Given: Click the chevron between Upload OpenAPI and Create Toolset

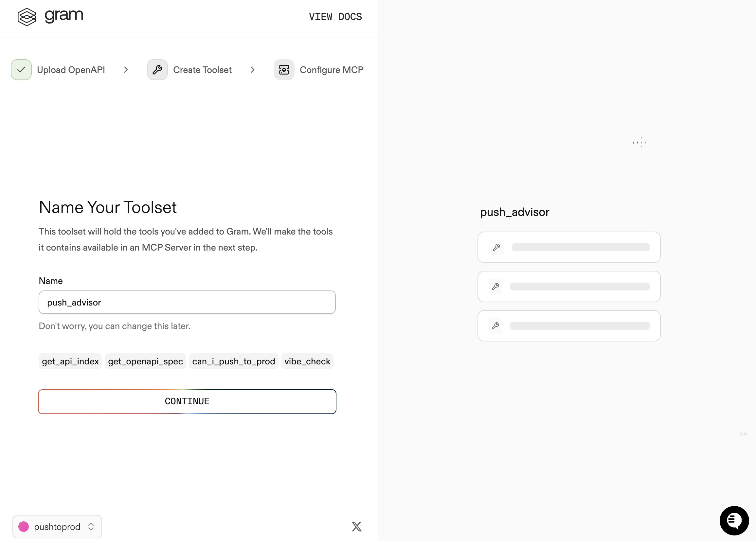Looking at the screenshot, I should pyautogui.click(x=126, y=70).
